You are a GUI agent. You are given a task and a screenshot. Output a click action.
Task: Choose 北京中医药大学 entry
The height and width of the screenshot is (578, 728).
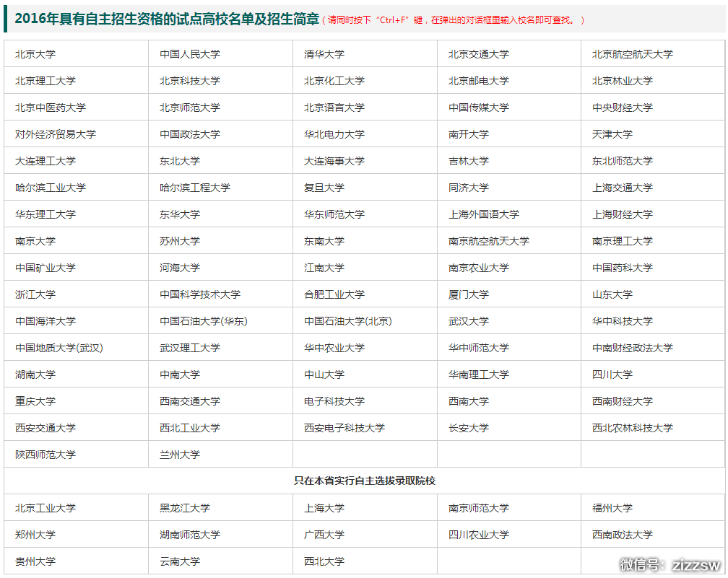pyautogui.click(x=51, y=108)
